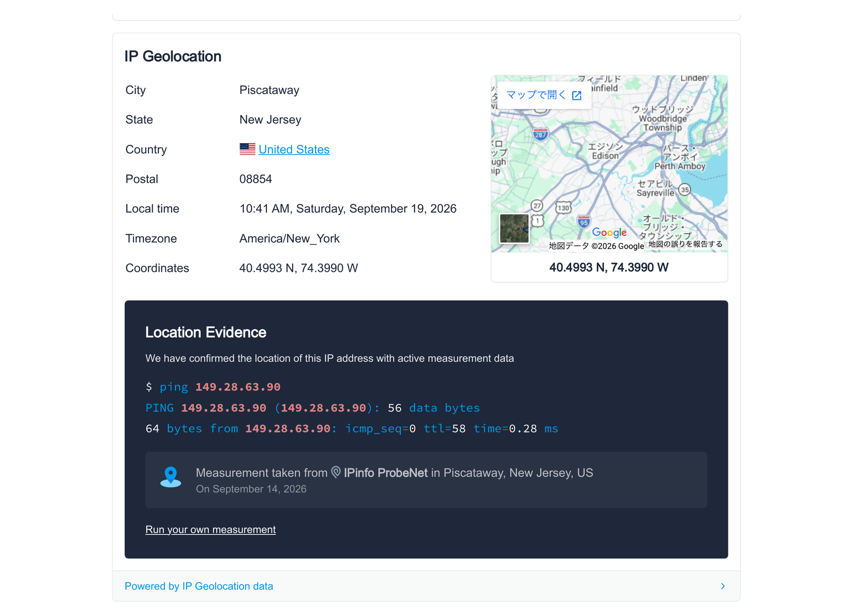
Task: Expand the chevron in footer row
Action: point(723,586)
